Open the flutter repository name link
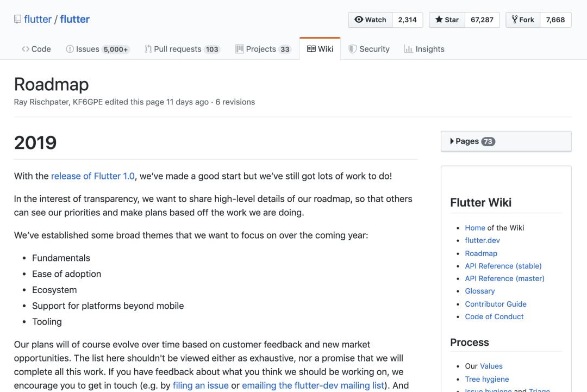 tap(75, 19)
